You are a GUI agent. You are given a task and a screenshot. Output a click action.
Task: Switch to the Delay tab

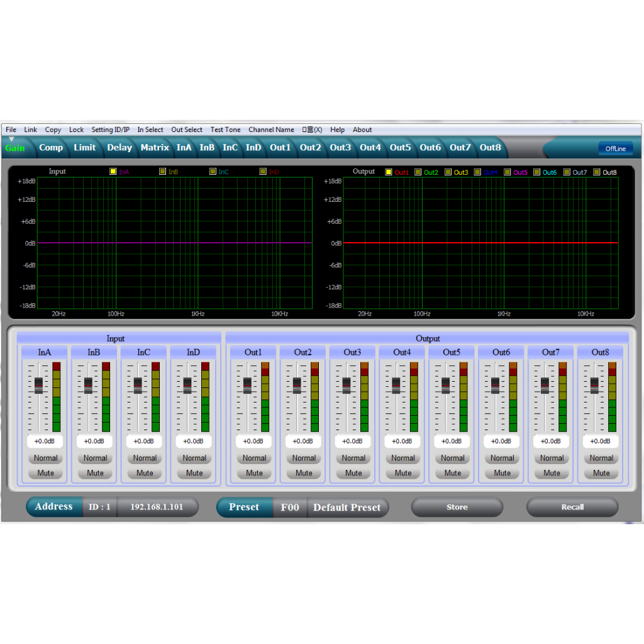[119, 147]
